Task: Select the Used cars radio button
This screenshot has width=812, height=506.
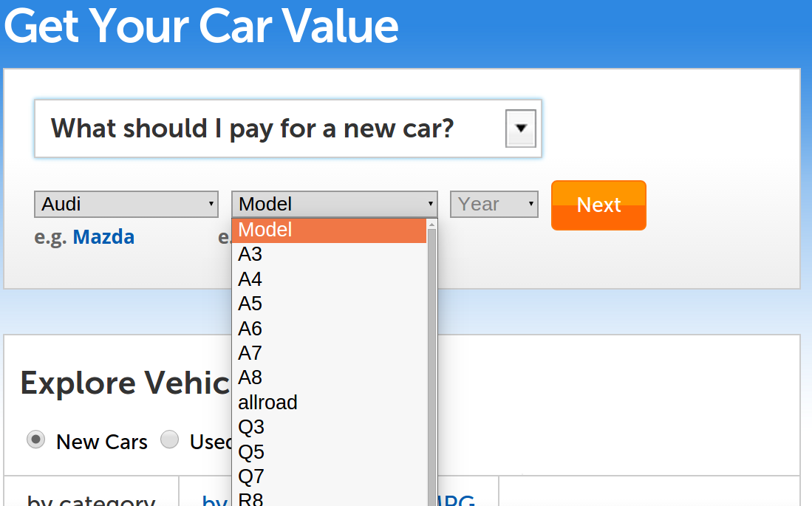Action: point(169,440)
